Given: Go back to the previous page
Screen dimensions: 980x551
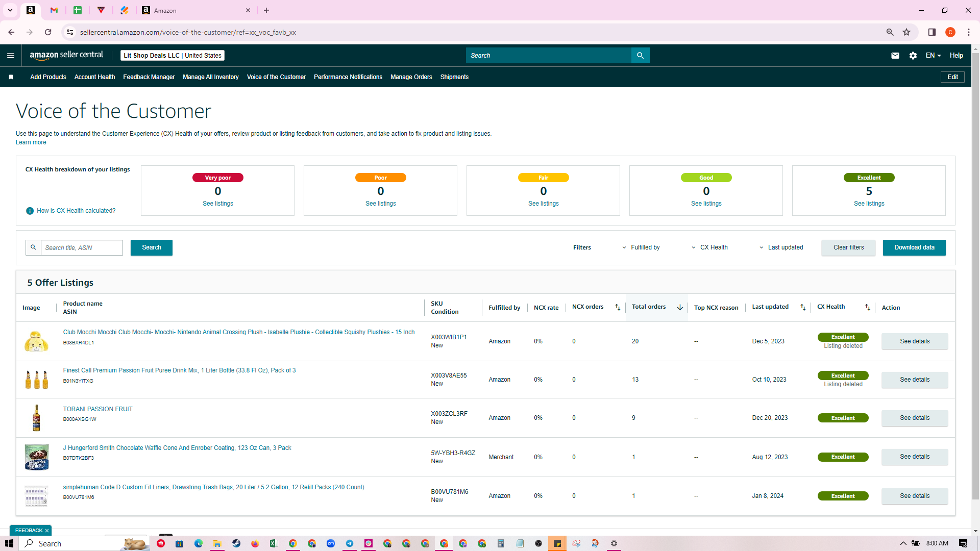Looking at the screenshot, I should pyautogui.click(x=11, y=32).
